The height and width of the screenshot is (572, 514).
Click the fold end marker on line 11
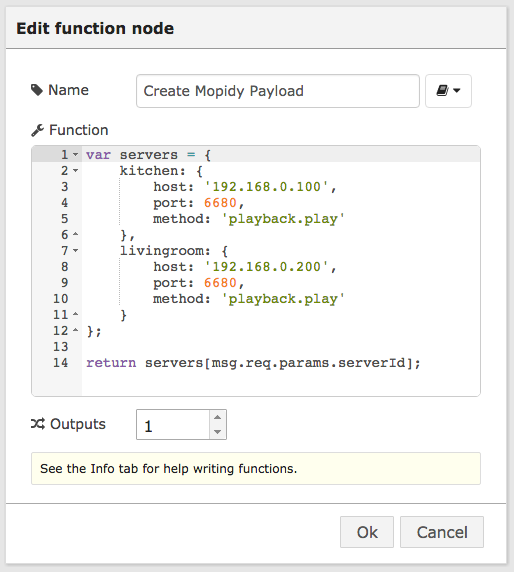76,314
